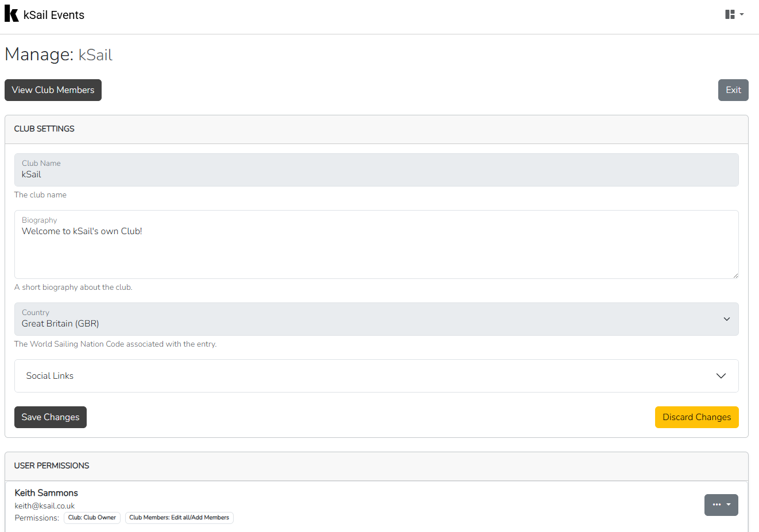This screenshot has height=532, width=759.
Task: Select the Edit all/Add Members permission badge
Action: tap(179, 518)
